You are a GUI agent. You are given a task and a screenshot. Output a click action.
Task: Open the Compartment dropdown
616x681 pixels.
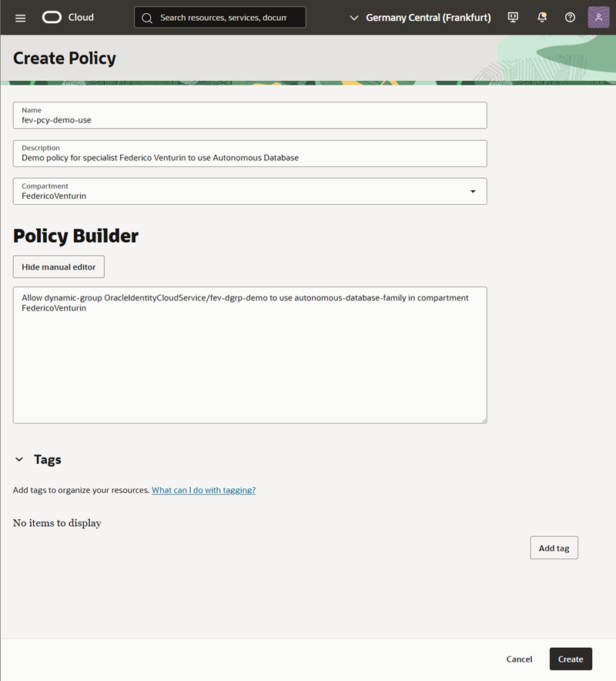click(x=250, y=191)
